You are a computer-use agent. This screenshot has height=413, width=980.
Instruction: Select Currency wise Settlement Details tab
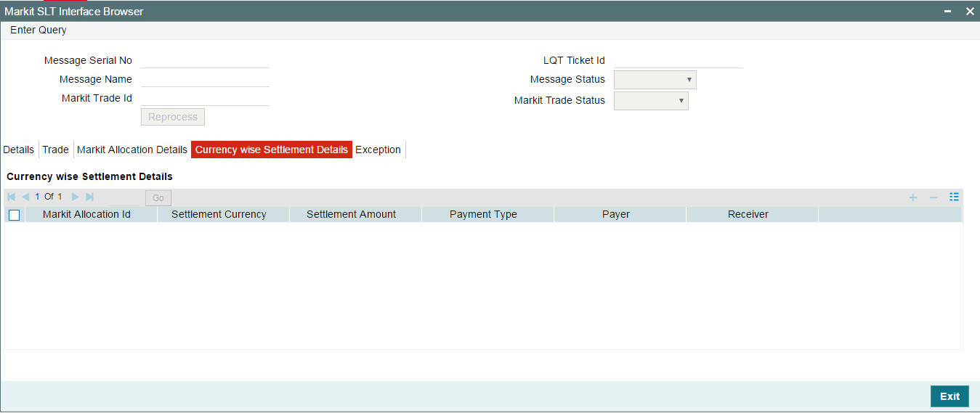click(x=272, y=150)
